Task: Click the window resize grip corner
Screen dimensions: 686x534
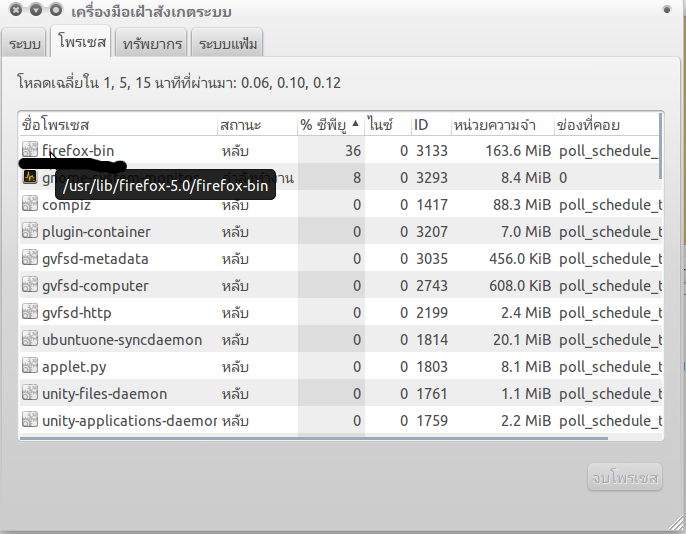Action: point(677,524)
